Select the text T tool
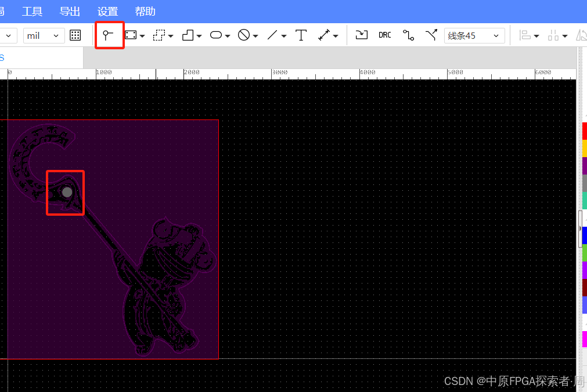This screenshot has width=587, height=392. point(301,35)
